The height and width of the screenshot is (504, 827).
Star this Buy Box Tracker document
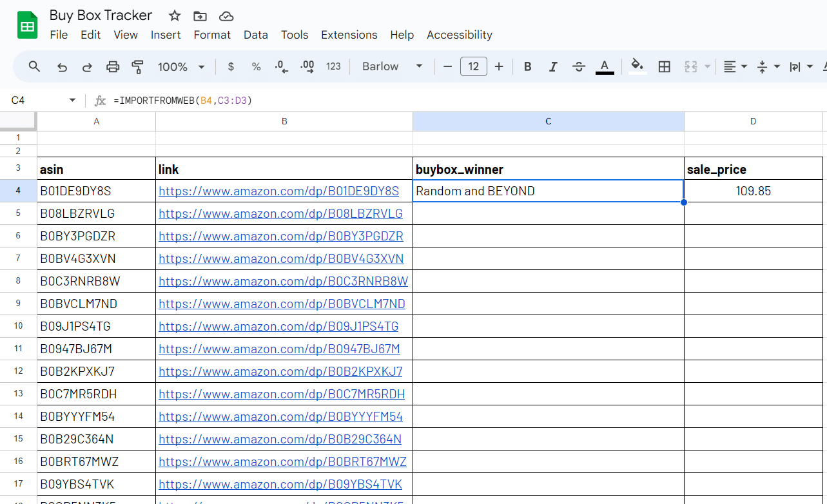(x=175, y=16)
